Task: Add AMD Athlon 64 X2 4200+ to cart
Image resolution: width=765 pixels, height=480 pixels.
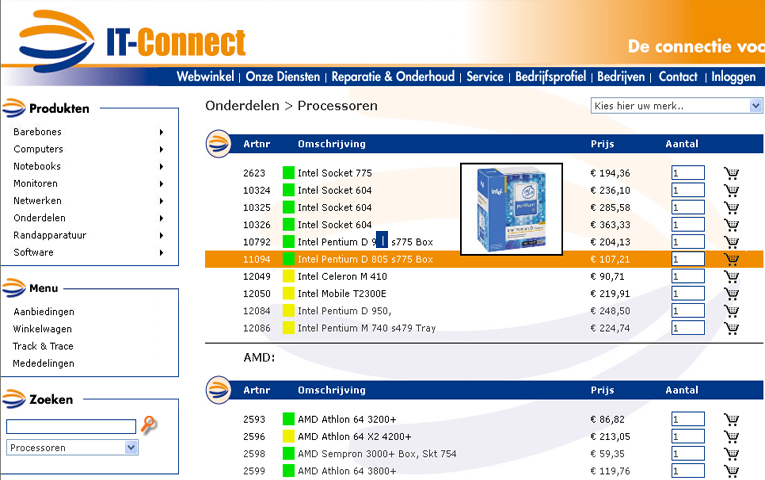Action: [731, 437]
